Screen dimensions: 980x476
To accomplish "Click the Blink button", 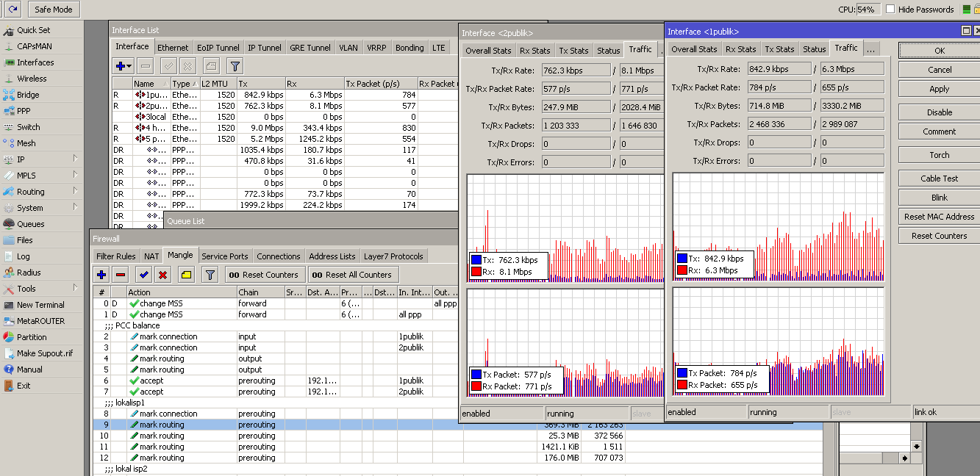I will click(x=939, y=198).
